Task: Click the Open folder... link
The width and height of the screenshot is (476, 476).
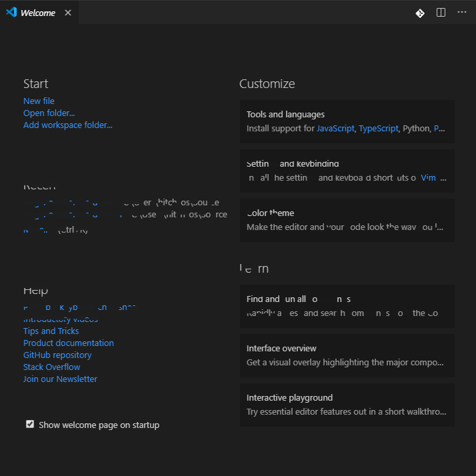Action: coord(49,113)
